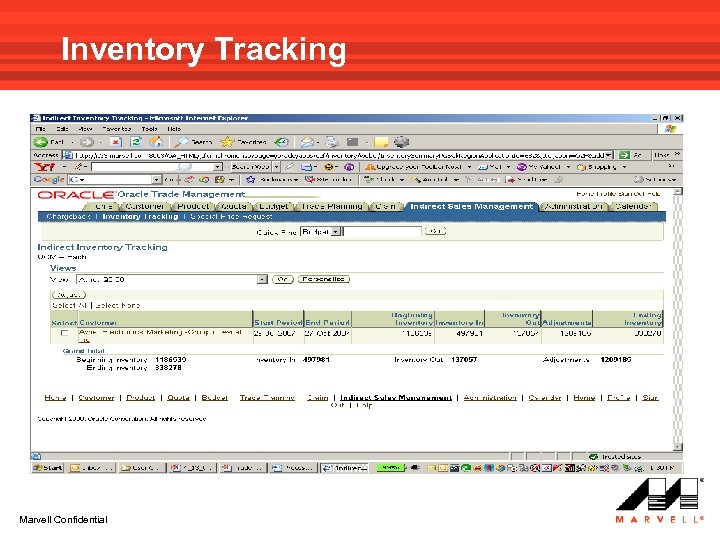Open the Tools menu
Screen dimensions: 720x540
149,129
